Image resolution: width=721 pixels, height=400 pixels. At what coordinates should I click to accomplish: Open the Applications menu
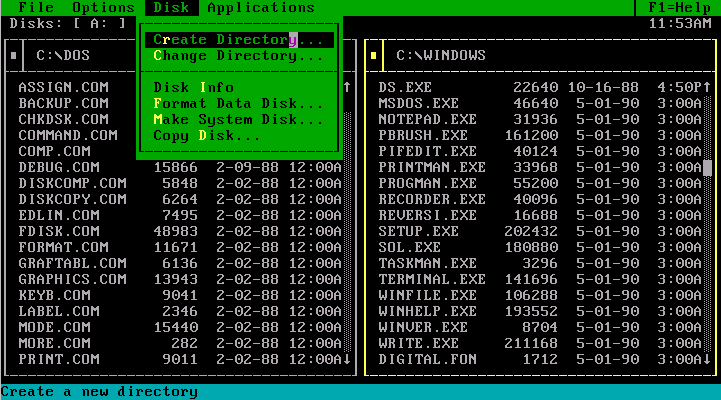[x=261, y=7]
